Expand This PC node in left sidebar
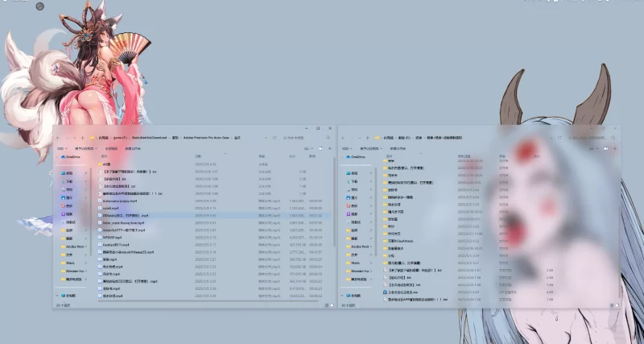644x344 pixels. point(57,296)
